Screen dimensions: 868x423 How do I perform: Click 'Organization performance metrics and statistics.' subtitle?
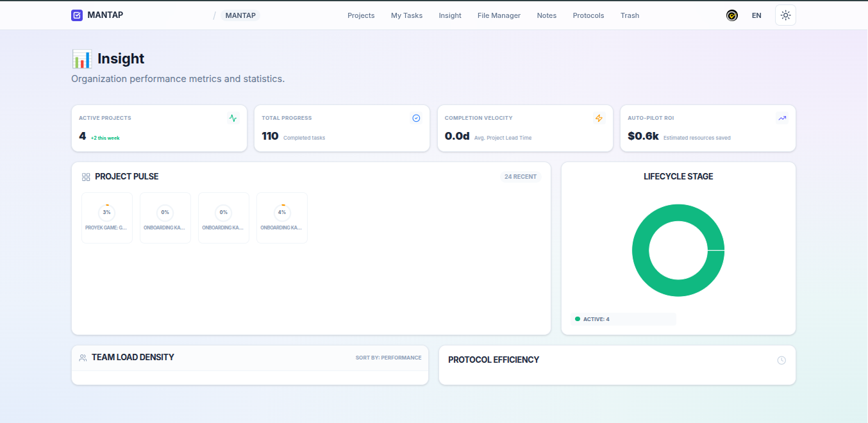(x=178, y=79)
